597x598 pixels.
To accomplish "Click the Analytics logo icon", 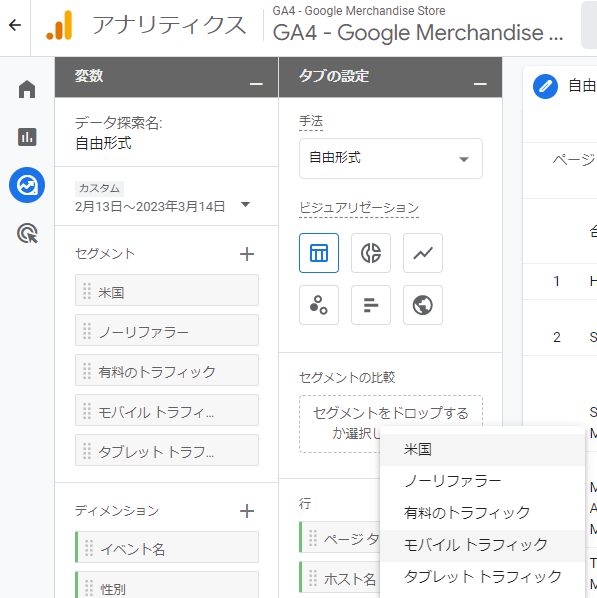I will pos(59,25).
